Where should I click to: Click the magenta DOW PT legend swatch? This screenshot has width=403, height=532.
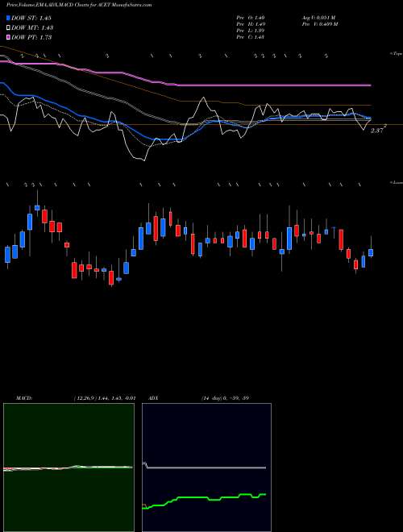[x=8, y=37]
